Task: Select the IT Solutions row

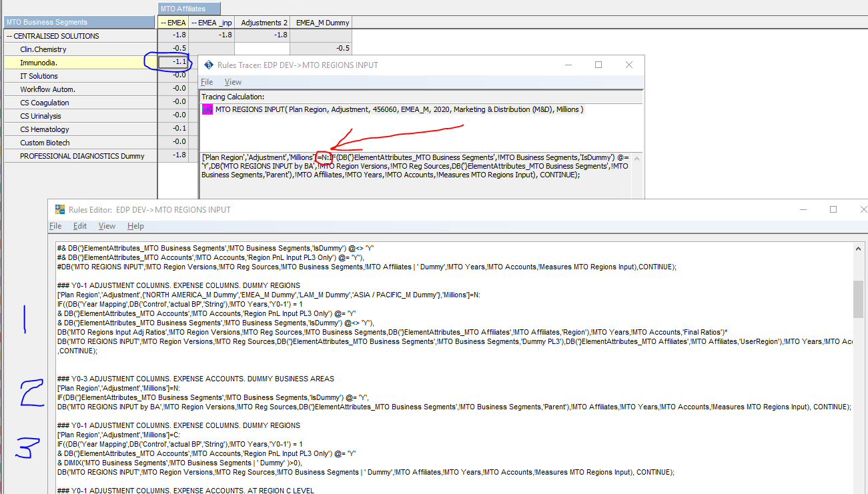Action: pyautogui.click(x=81, y=76)
